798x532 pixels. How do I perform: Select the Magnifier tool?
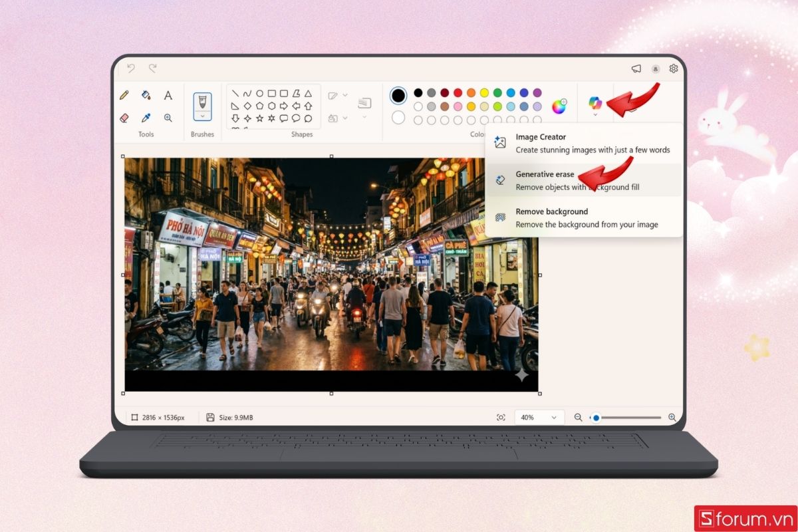click(x=168, y=118)
